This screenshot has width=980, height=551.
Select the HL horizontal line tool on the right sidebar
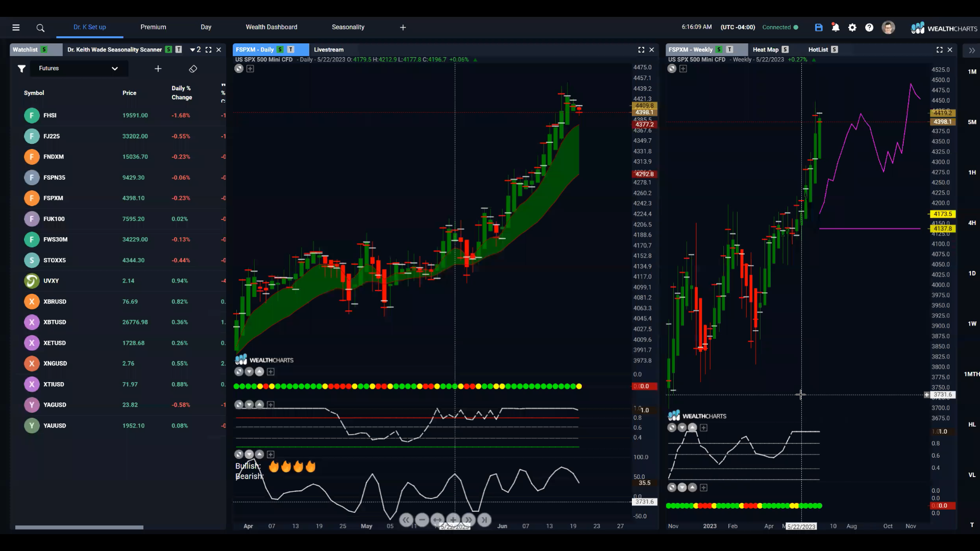click(972, 424)
